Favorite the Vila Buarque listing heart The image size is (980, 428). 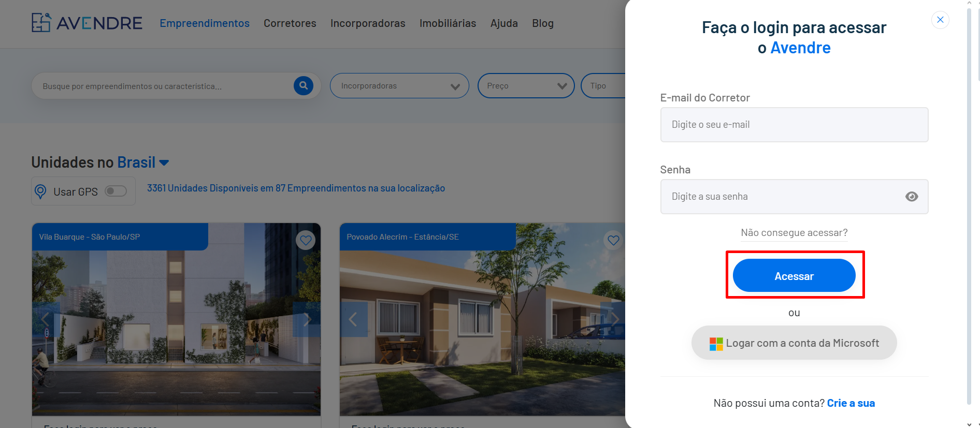tap(306, 240)
